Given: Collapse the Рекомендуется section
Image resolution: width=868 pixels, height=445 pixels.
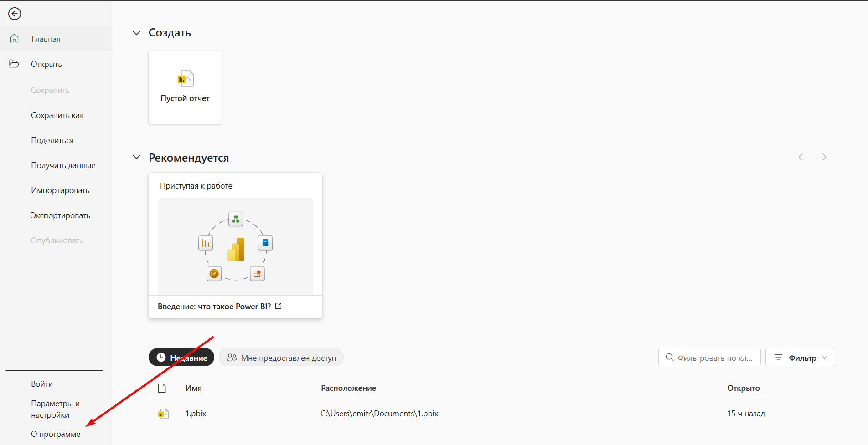Looking at the screenshot, I should pyautogui.click(x=136, y=158).
